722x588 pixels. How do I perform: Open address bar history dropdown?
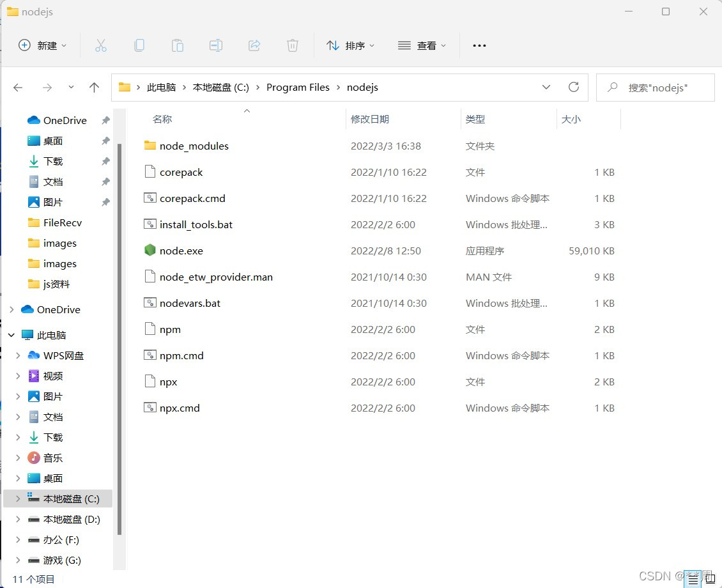click(546, 87)
